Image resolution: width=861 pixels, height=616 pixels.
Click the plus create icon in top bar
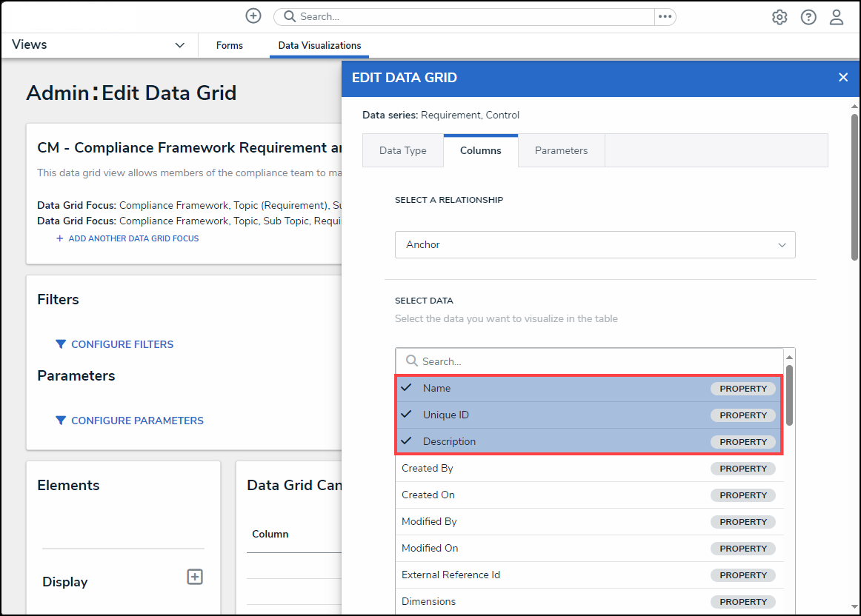(253, 16)
